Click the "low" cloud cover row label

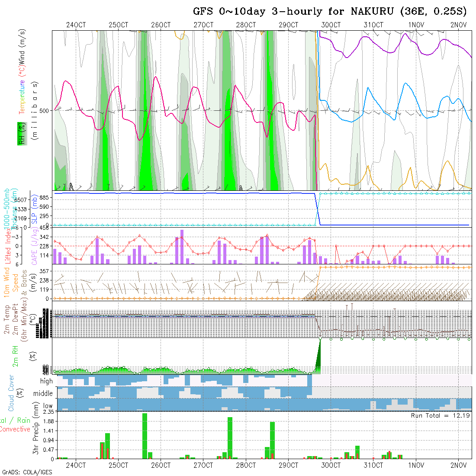[48, 406]
